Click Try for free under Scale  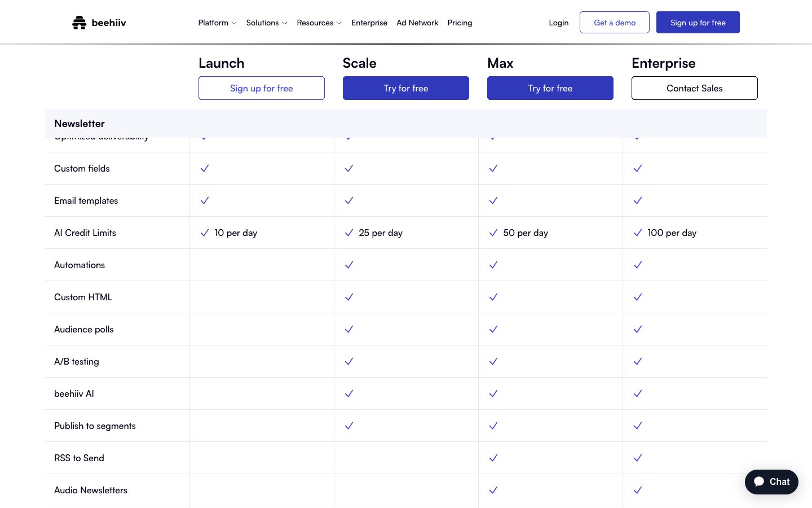pyautogui.click(x=405, y=88)
